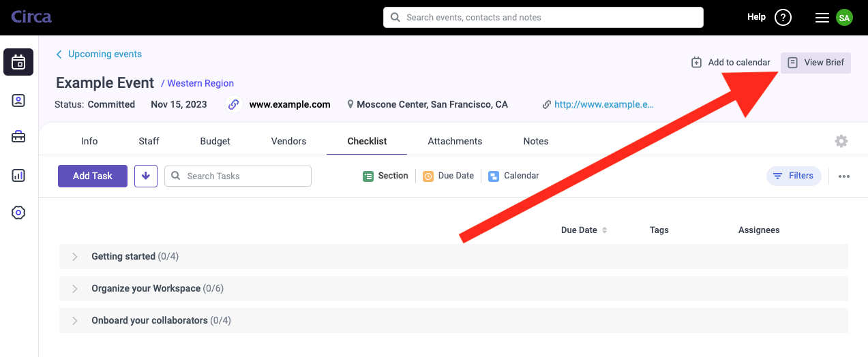Click the Example Event title
Image resolution: width=868 pixels, height=357 pixels.
pos(105,83)
